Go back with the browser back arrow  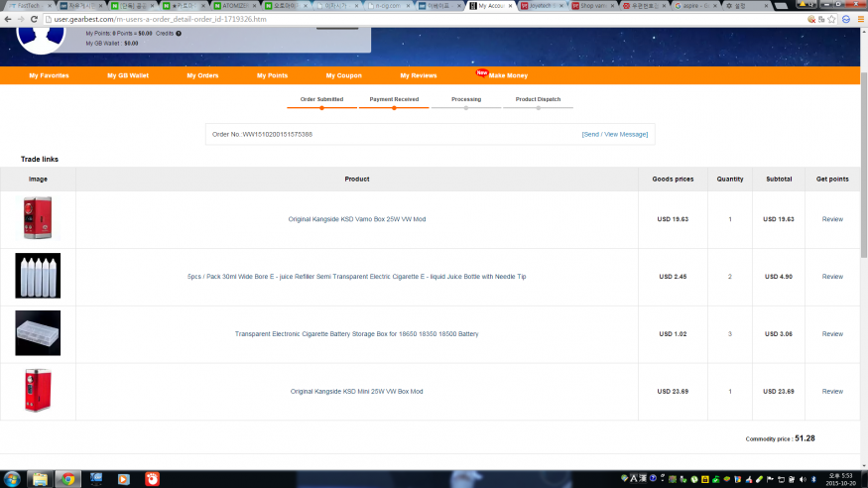pos(8,19)
